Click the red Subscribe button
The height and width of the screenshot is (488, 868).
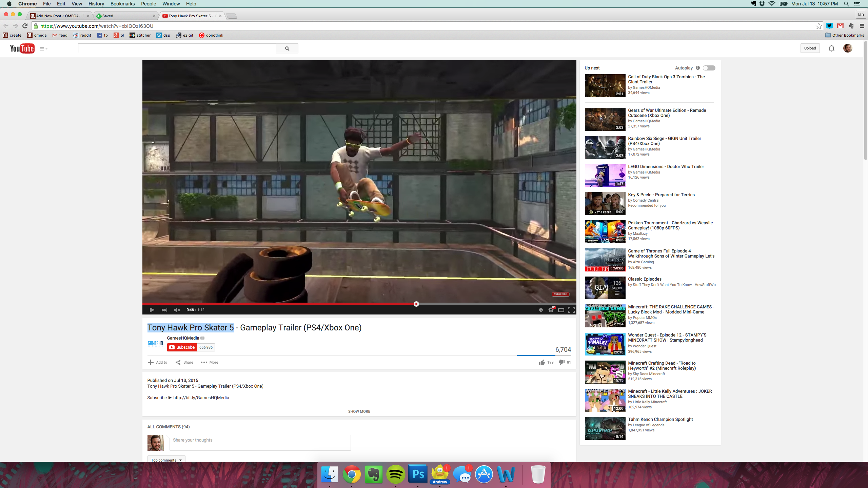coord(182,347)
